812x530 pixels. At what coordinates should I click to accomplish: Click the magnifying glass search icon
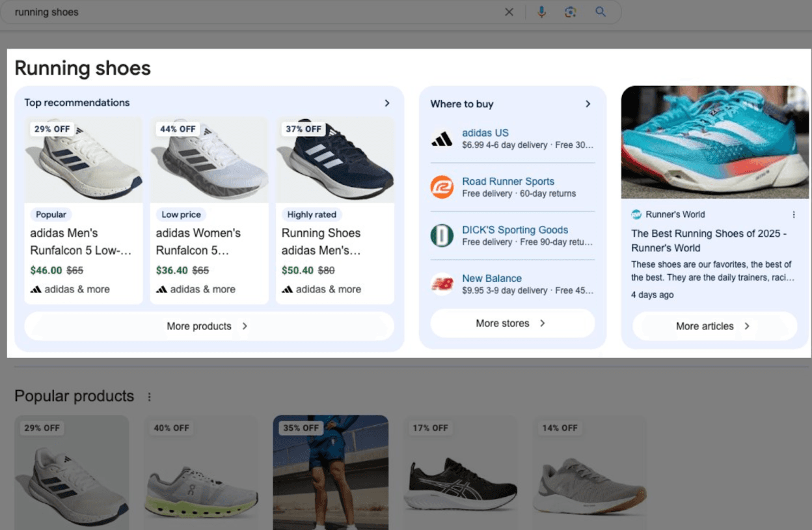point(601,12)
